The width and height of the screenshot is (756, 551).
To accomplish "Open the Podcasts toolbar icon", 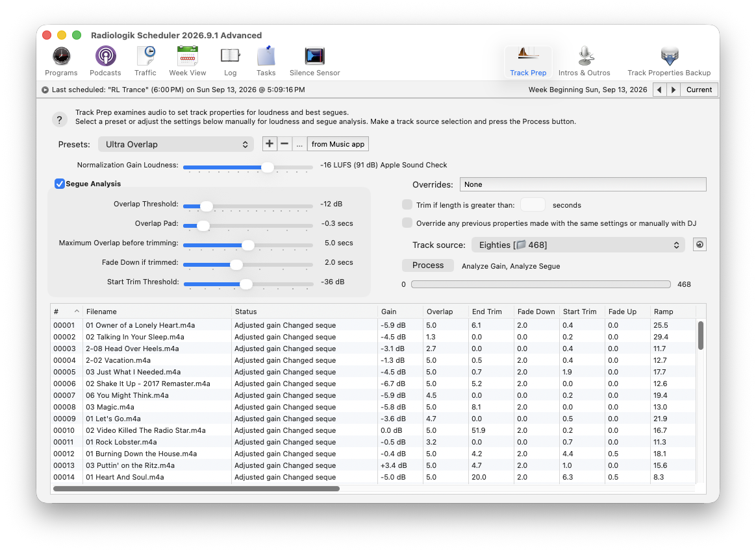I will coord(105,61).
